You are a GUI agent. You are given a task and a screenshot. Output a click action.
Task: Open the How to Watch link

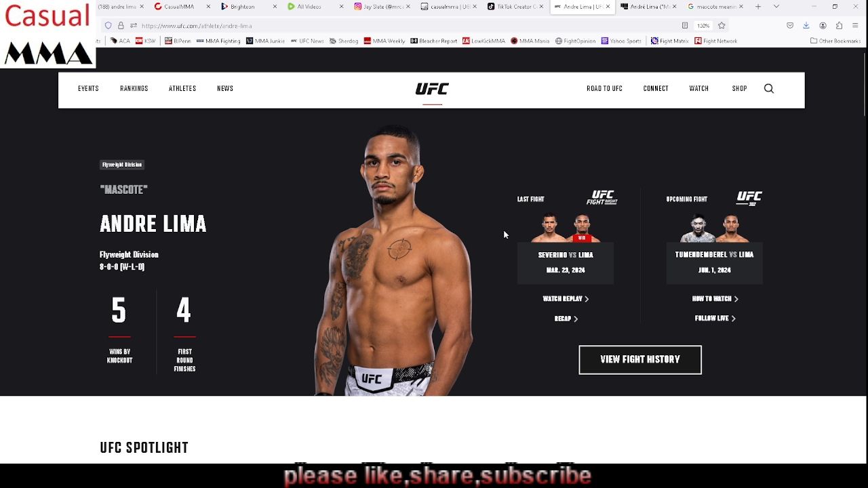(715, 299)
